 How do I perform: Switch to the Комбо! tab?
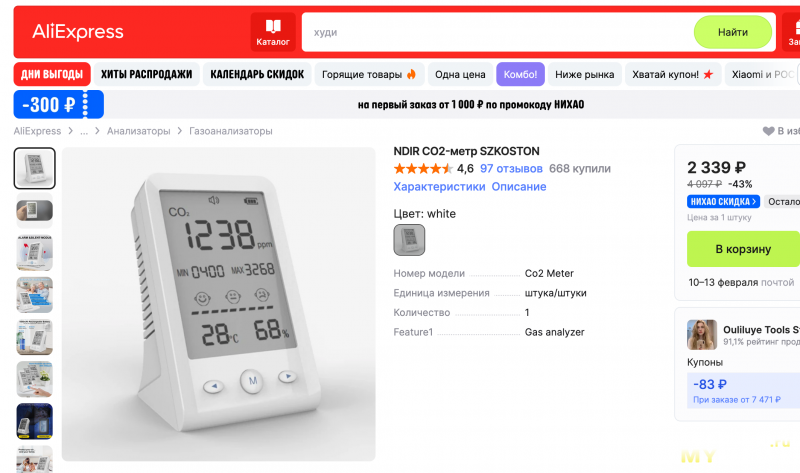520,74
